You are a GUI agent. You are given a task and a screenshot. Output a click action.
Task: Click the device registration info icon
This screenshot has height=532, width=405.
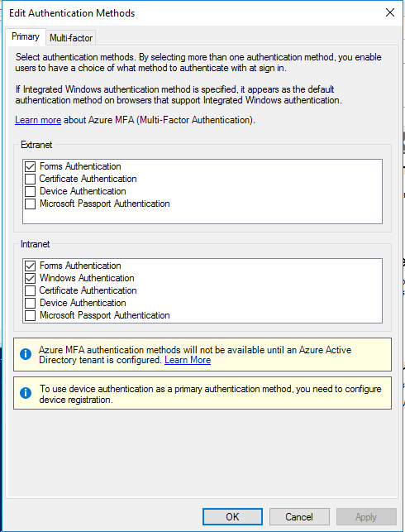pyautogui.click(x=26, y=393)
